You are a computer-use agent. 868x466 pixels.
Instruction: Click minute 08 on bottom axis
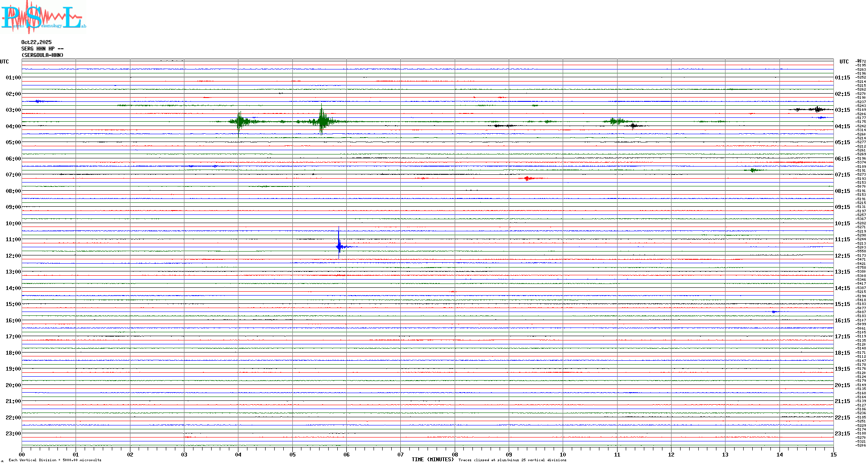coord(455,454)
